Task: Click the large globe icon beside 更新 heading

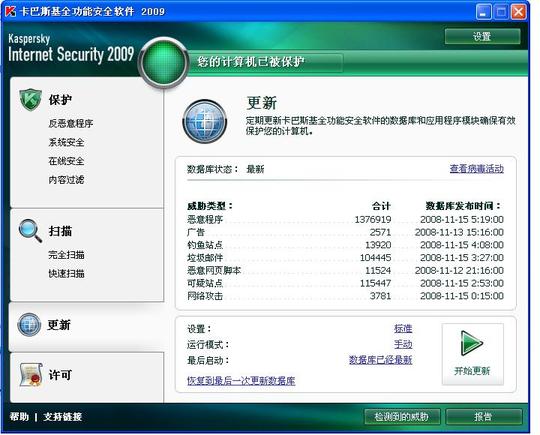Action: tap(205, 122)
